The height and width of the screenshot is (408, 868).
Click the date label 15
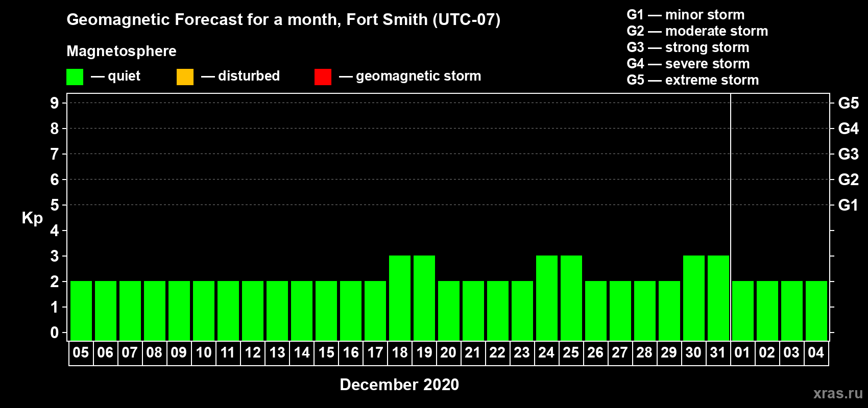pyautogui.click(x=326, y=352)
